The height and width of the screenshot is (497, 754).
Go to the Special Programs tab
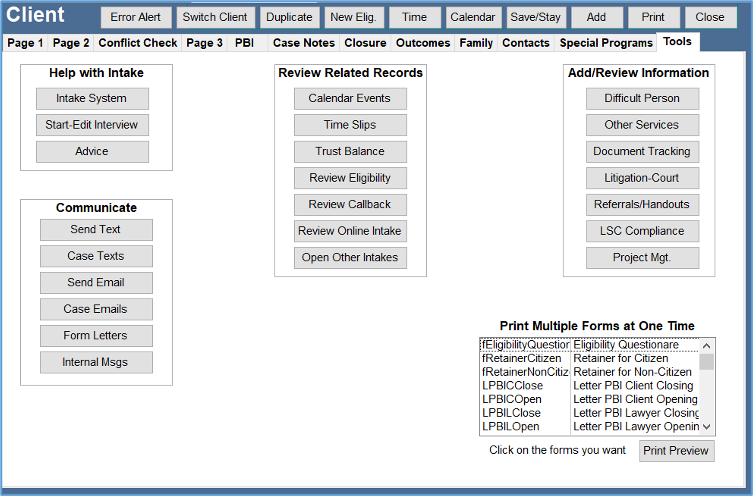pyautogui.click(x=605, y=43)
